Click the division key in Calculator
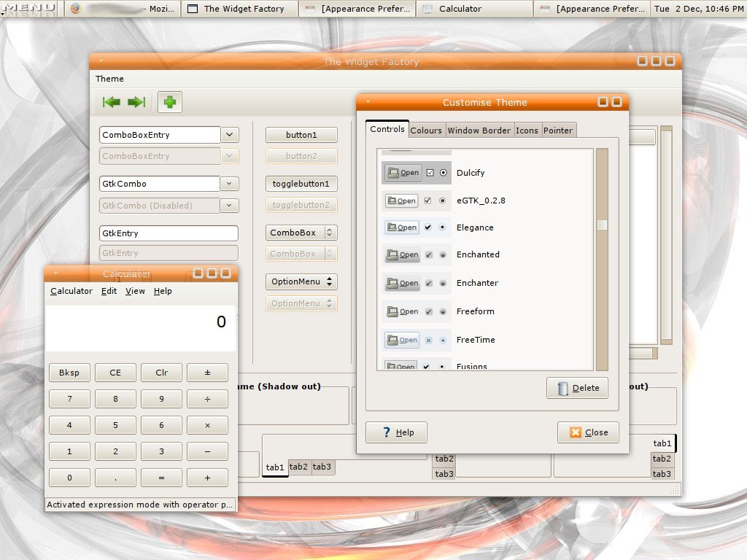Image resolution: width=747 pixels, height=560 pixels. 207,399
